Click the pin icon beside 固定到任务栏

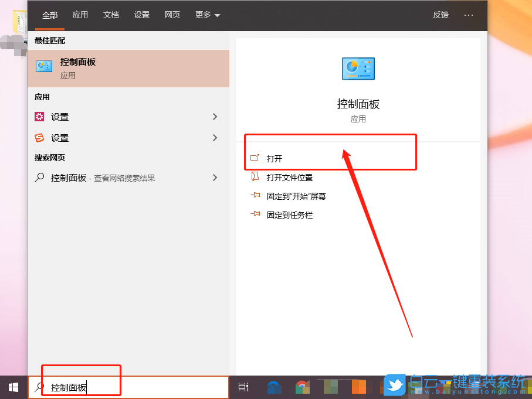[255, 214]
